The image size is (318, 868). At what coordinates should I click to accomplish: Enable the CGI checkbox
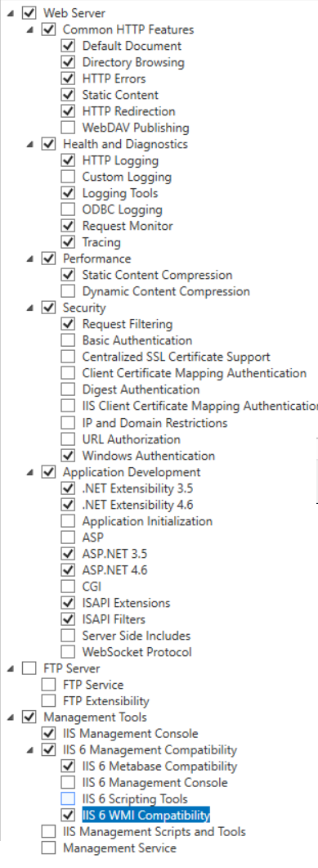68,587
